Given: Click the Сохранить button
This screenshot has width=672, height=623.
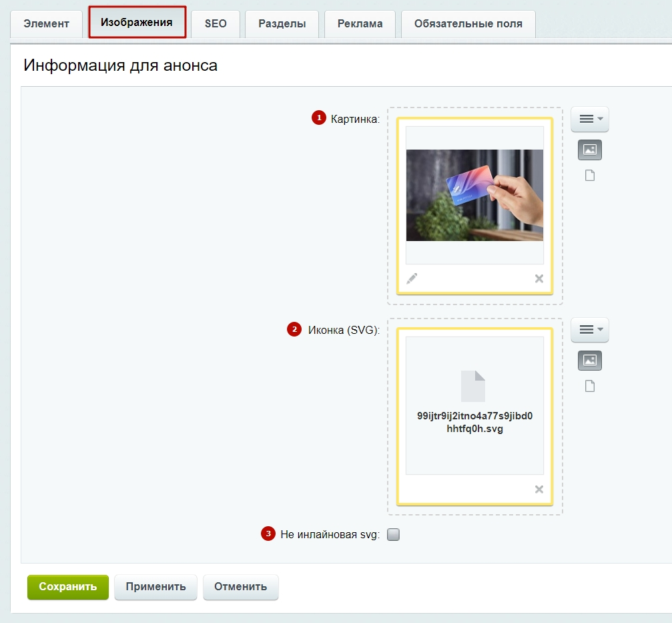Looking at the screenshot, I should pos(67,586).
